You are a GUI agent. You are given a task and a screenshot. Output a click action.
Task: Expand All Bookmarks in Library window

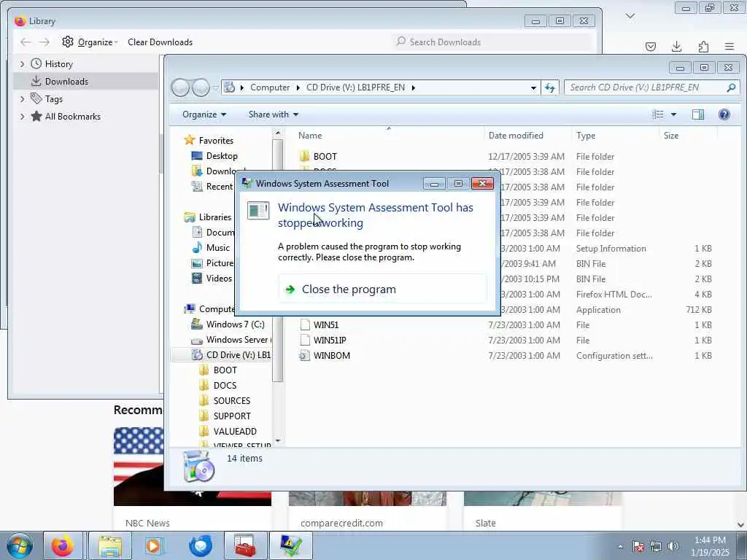click(22, 117)
